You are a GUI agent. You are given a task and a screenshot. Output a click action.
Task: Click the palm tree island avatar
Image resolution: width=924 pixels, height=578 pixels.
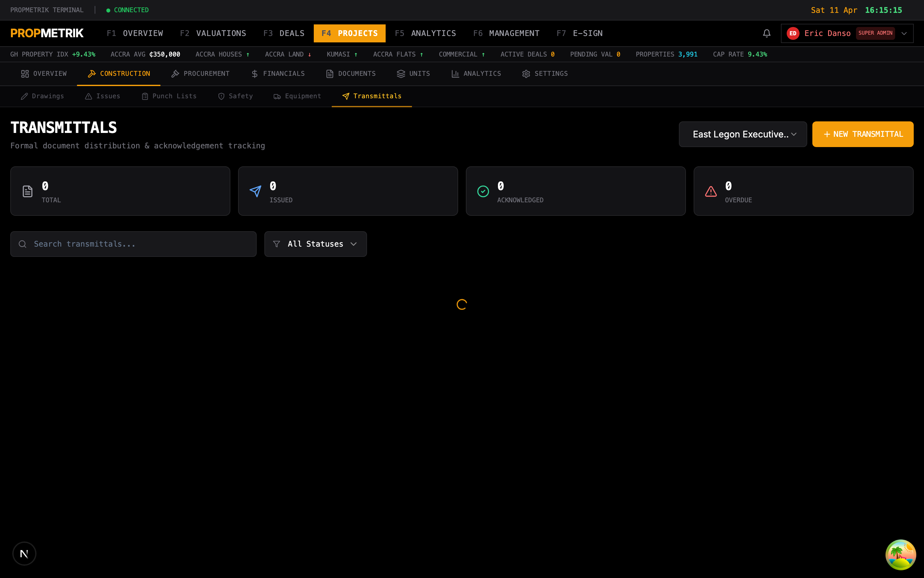901,555
